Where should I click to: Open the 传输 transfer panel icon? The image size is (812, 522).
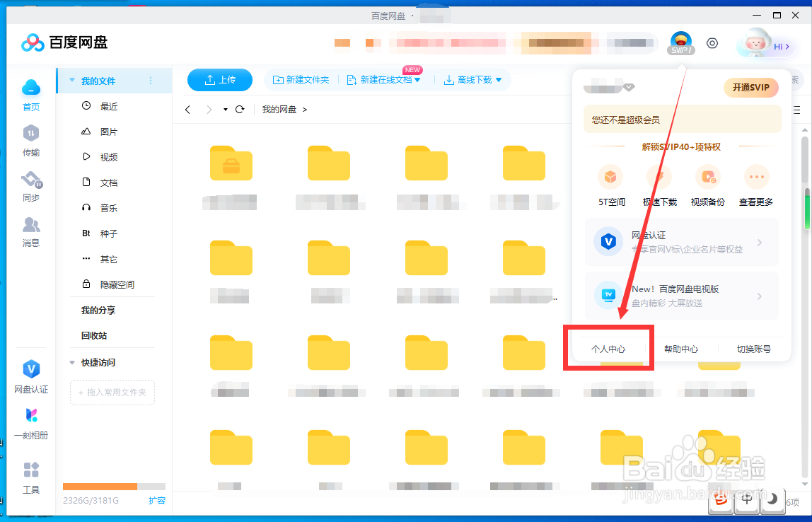(x=30, y=140)
